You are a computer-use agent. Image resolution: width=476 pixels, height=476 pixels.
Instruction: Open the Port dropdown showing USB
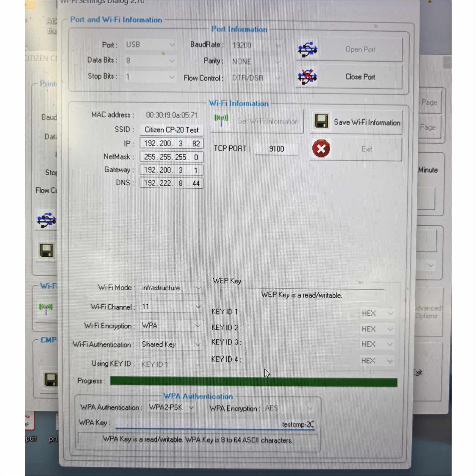click(x=150, y=45)
